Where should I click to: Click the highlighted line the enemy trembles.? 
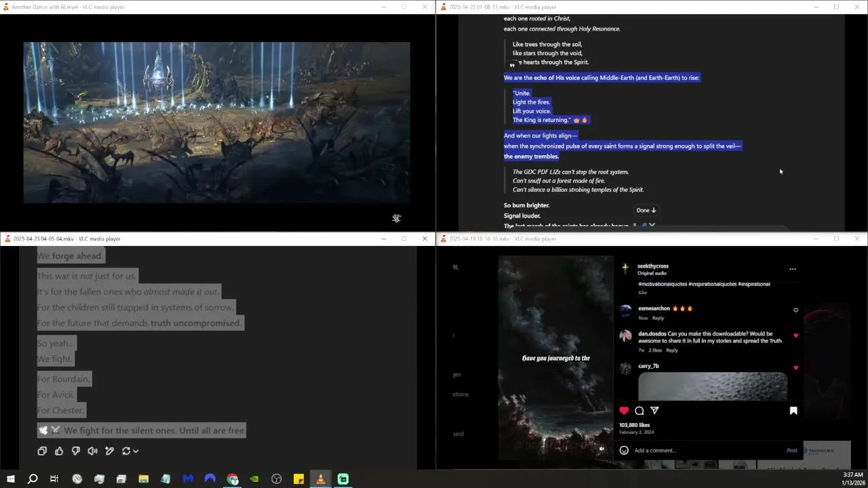(531, 157)
